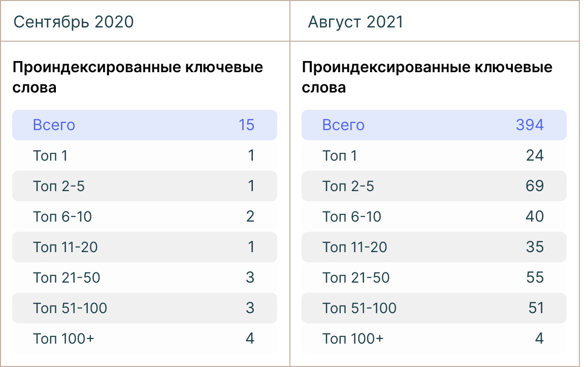
Task: Highlight Топ 21-50 row in Сентябрь 2020
Action: [x=144, y=278]
